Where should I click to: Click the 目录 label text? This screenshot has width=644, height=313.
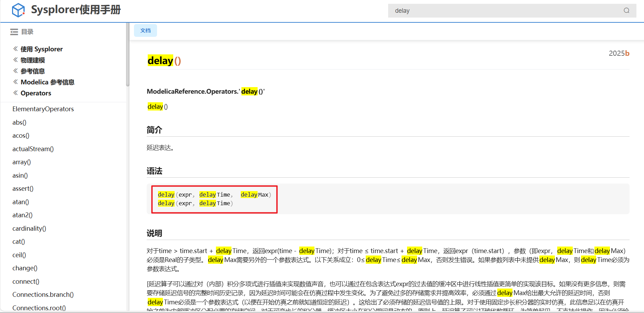tap(27, 32)
